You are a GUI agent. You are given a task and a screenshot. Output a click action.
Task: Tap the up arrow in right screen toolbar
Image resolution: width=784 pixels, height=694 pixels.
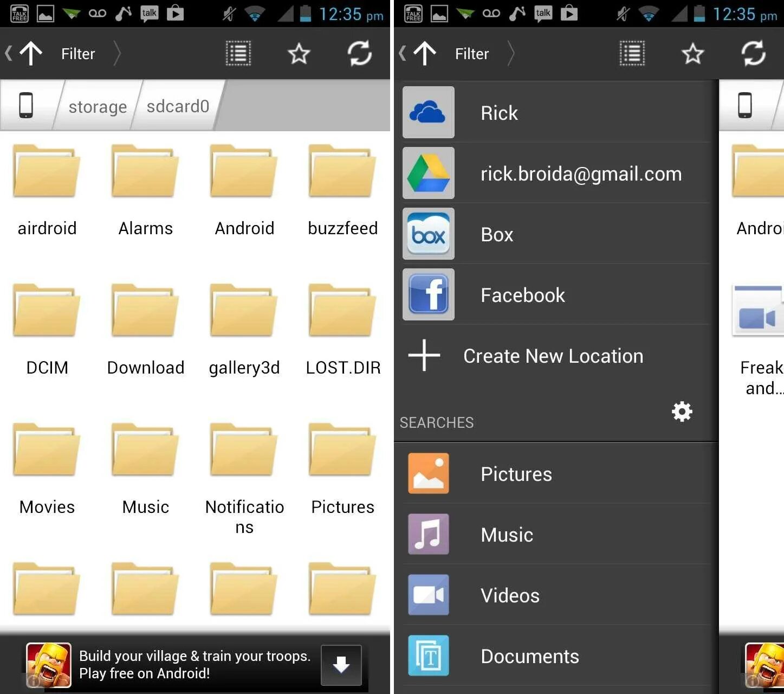click(x=425, y=53)
